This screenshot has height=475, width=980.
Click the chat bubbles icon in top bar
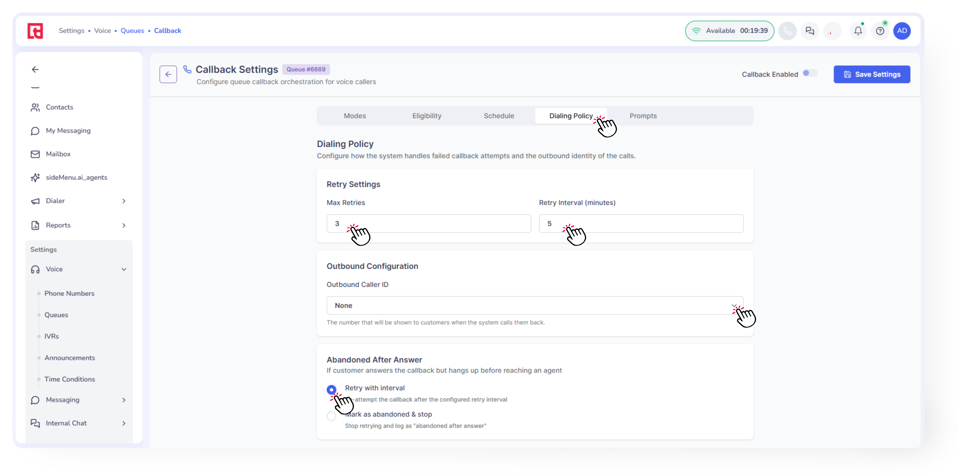(810, 31)
